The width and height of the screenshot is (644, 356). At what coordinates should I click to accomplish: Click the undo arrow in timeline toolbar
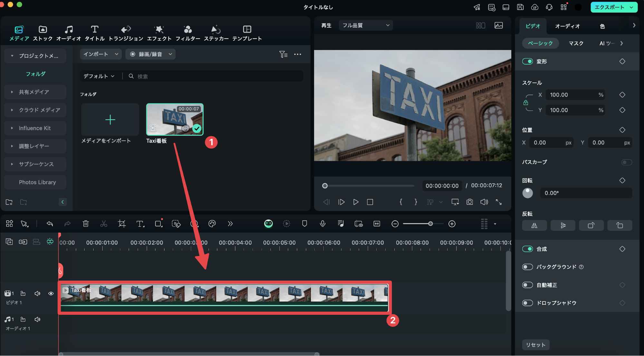point(50,224)
